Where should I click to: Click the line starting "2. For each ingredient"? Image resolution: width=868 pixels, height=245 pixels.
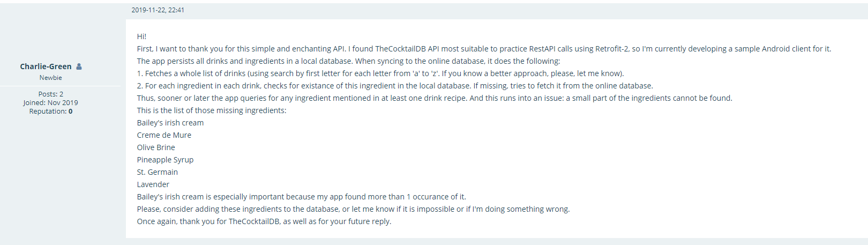click(x=395, y=86)
